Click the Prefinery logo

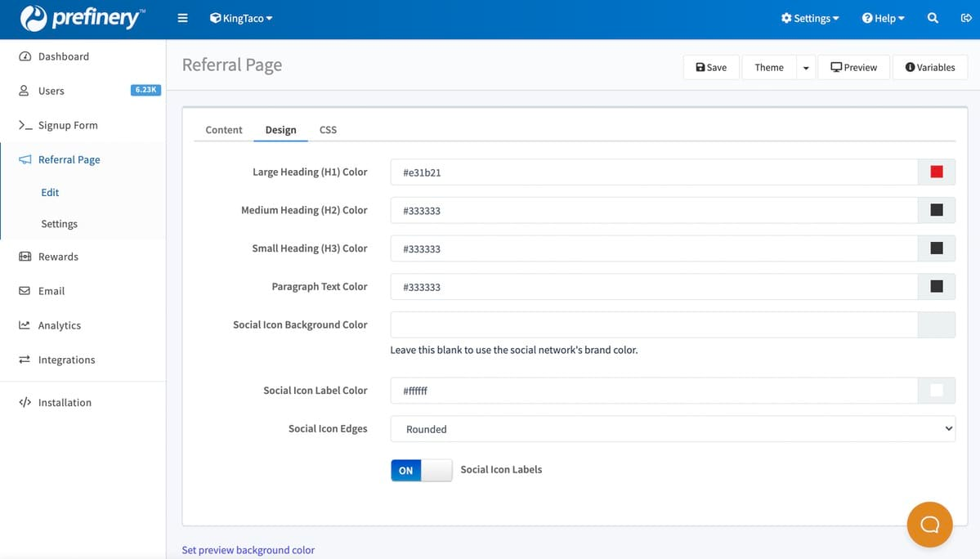click(82, 19)
